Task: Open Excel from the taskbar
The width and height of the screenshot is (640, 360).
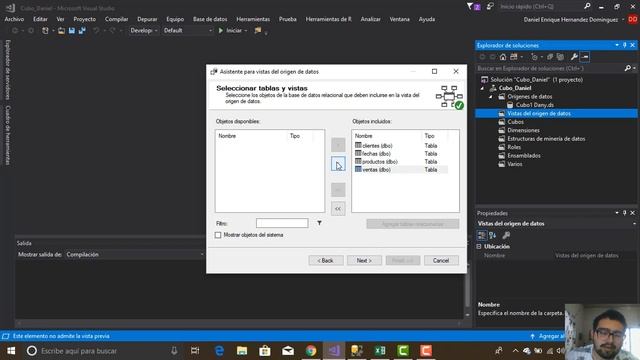Action: coord(380,351)
